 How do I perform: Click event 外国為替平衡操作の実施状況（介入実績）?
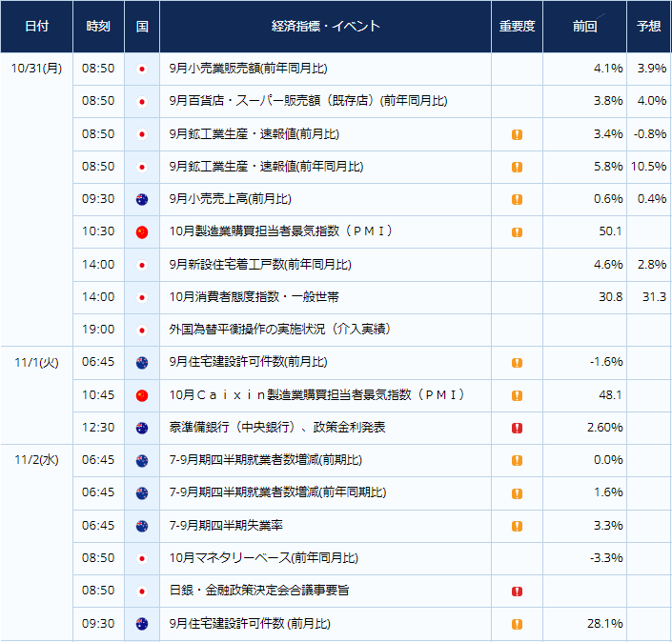[279, 330]
